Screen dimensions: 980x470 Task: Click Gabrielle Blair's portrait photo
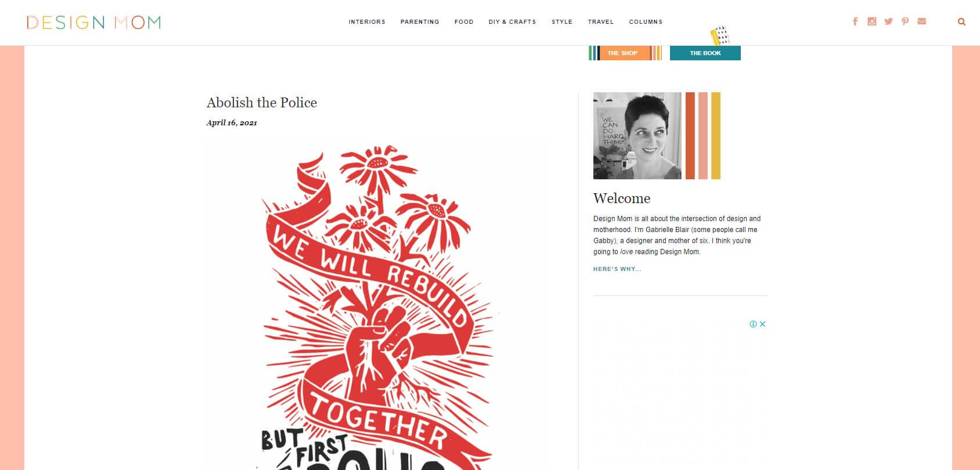click(x=637, y=136)
